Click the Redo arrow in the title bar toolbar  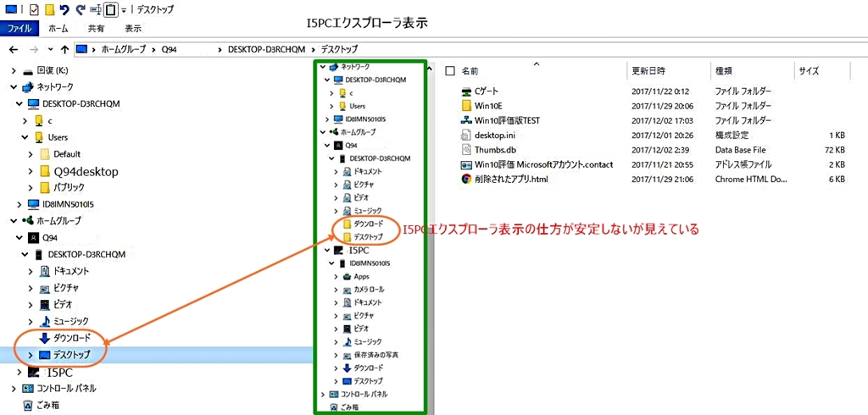click(81, 8)
